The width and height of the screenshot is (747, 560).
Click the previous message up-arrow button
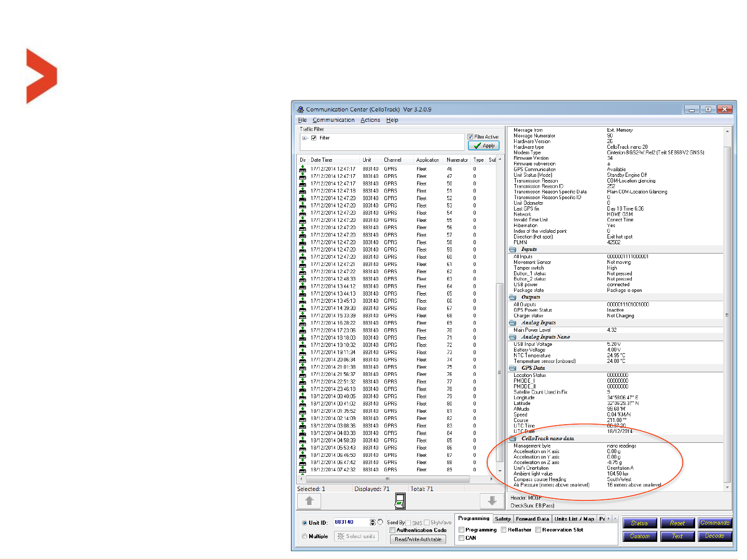click(x=310, y=501)
